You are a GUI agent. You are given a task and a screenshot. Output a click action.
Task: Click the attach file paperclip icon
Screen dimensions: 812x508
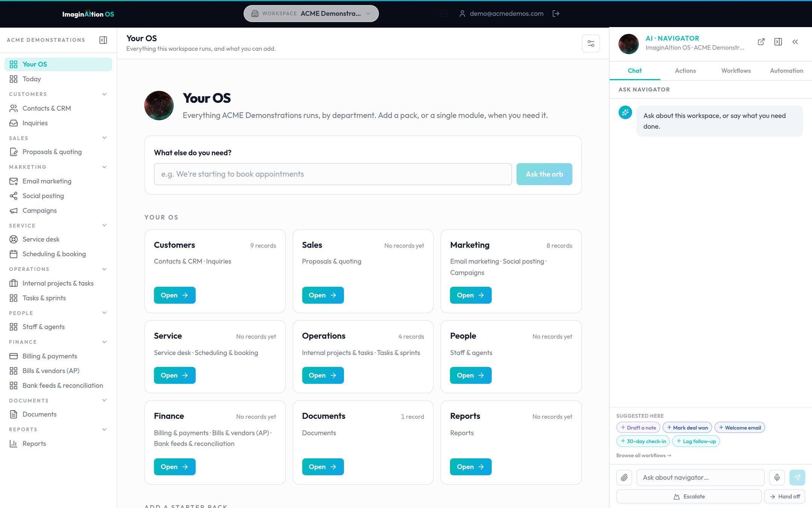[x=624, y=478]
